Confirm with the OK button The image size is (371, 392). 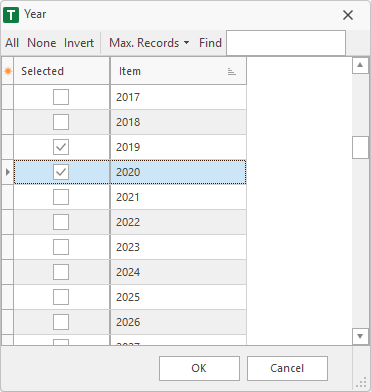point(199,368)
